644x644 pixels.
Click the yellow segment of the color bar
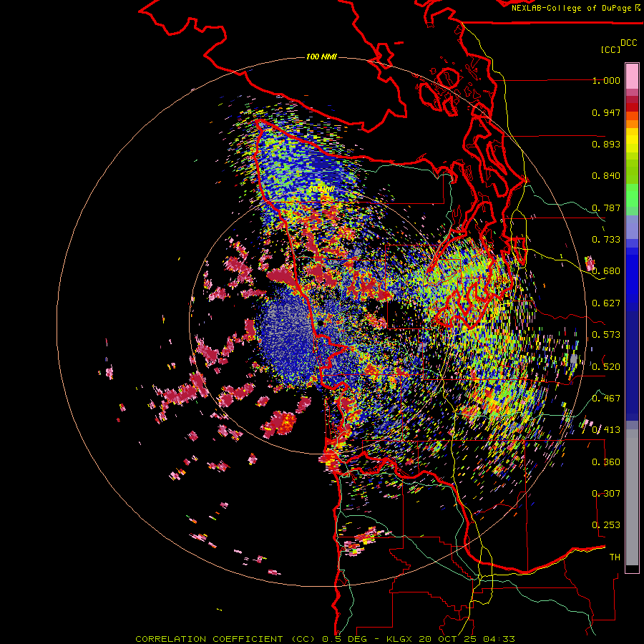click(632, 140)
